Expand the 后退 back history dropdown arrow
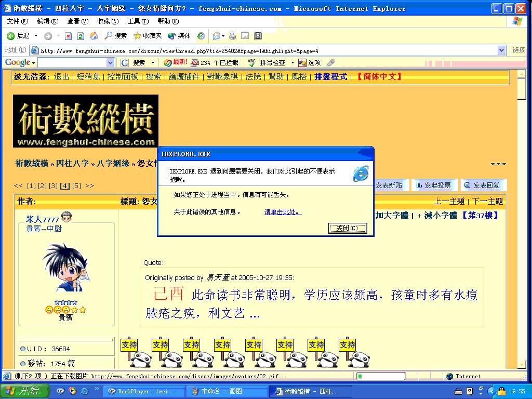Screen dimensions: 532x399 pyautogui.click(x=36, y=36)
